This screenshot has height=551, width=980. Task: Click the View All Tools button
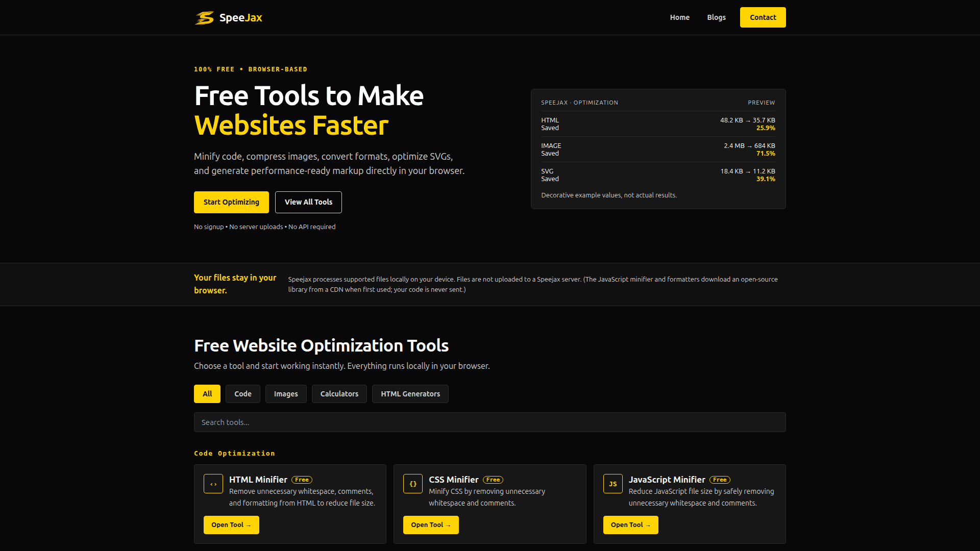(308, 202)
